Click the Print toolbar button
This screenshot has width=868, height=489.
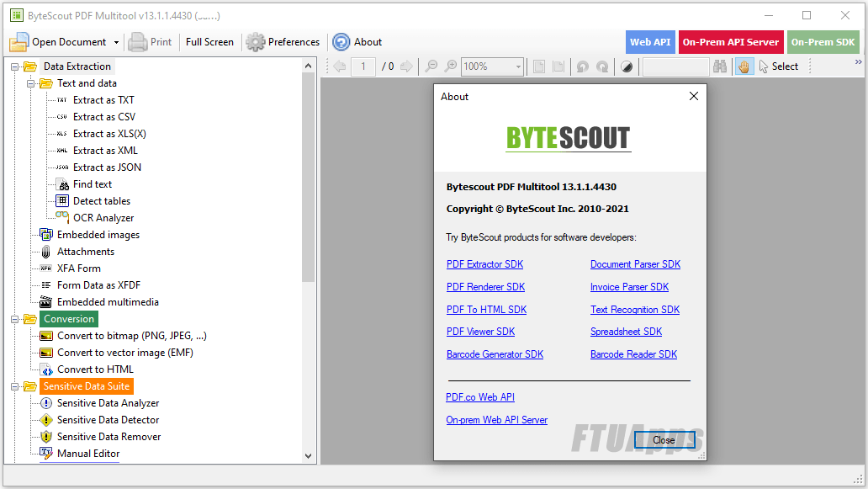(x=150, y=42)
